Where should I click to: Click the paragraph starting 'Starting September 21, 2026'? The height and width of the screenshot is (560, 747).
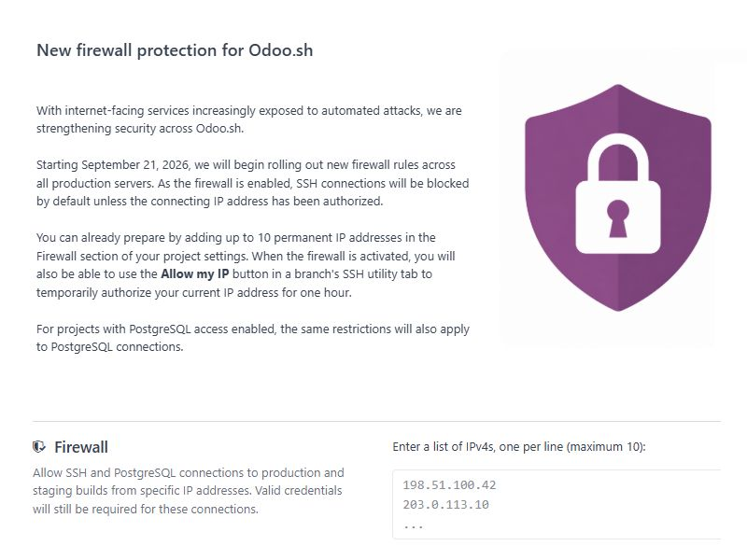(252, 183)
